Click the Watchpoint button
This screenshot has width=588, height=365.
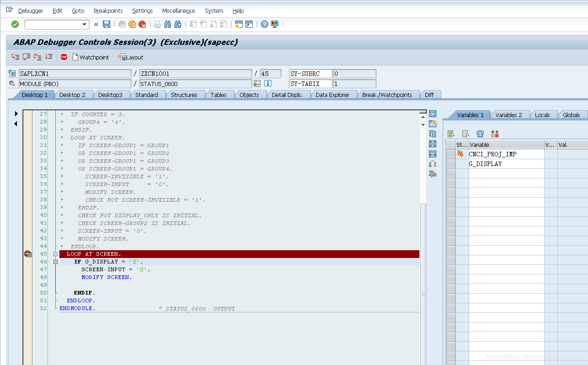click(x=90, y=57)
